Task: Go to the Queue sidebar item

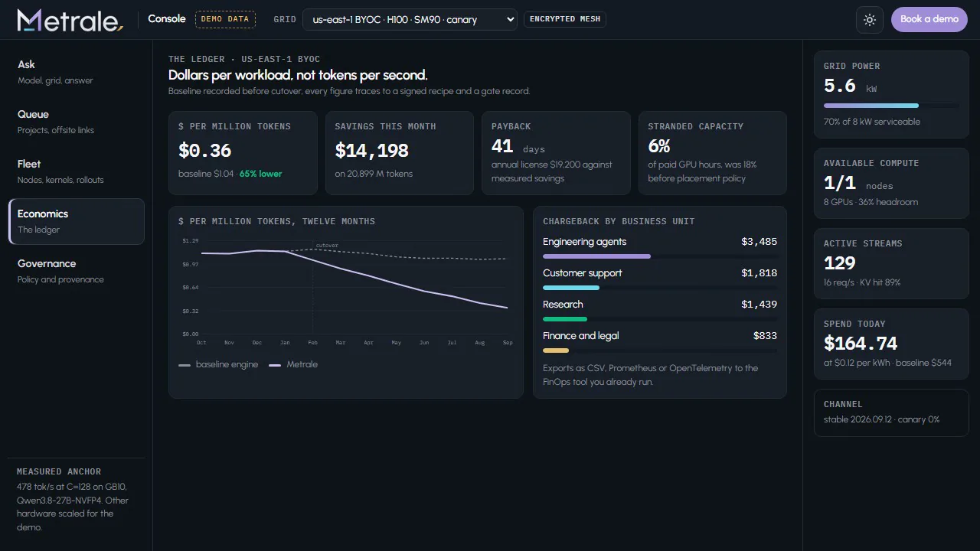Action: coord(77,122)
